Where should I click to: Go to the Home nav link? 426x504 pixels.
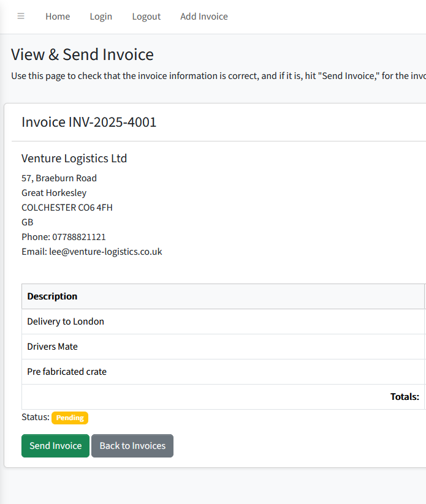(58, 17)
